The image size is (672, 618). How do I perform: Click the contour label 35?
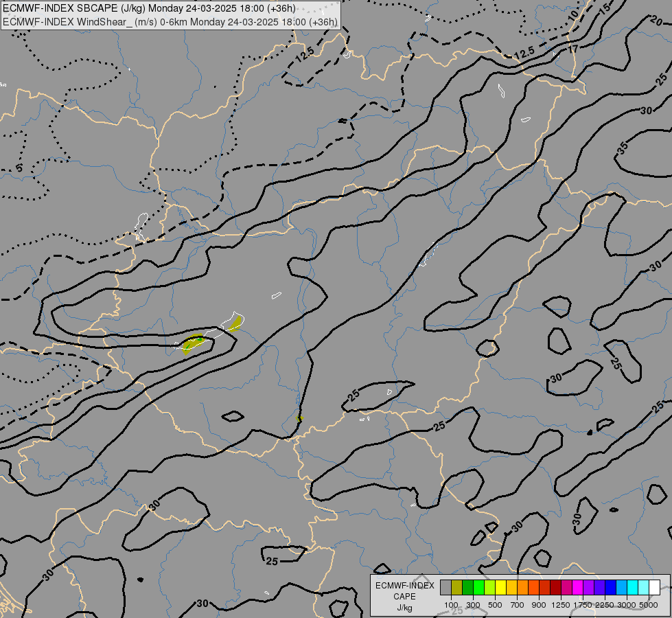click(623, 148)
